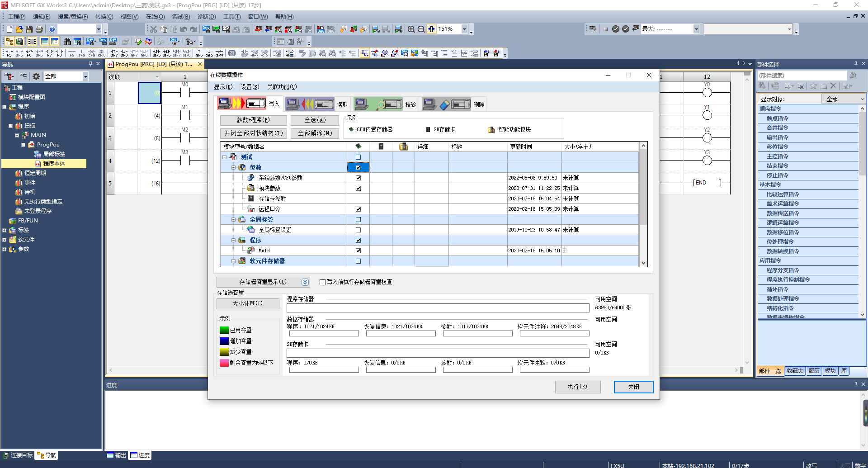Uncheck the 系统参数/CPU参数 checkbox

(x=359, y=178)
